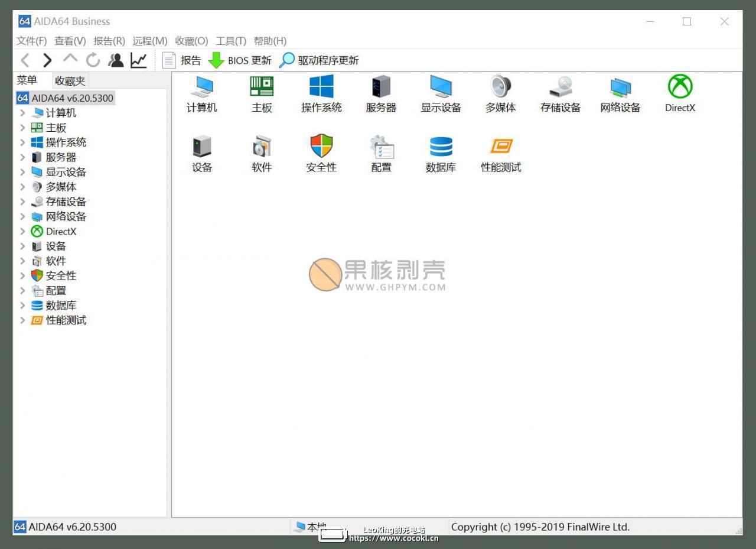
Task: Select 数据库 in the sidebar tree
Action: click(x=61, y=306)
